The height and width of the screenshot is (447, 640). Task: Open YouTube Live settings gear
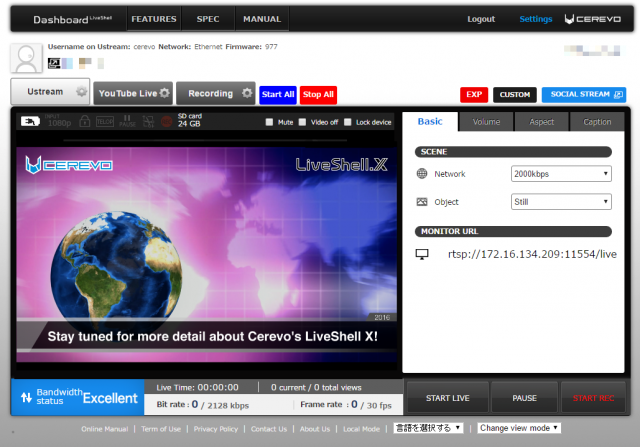pos(164,93)
